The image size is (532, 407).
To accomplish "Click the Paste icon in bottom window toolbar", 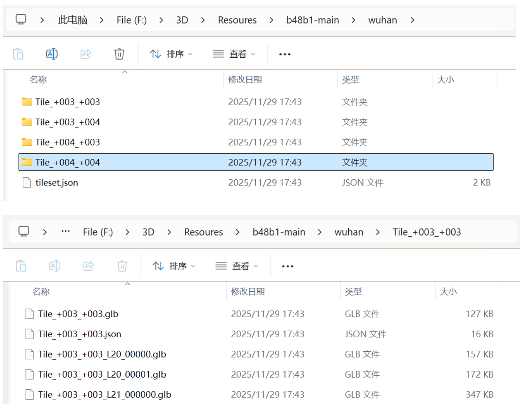I will click(21, 266).
